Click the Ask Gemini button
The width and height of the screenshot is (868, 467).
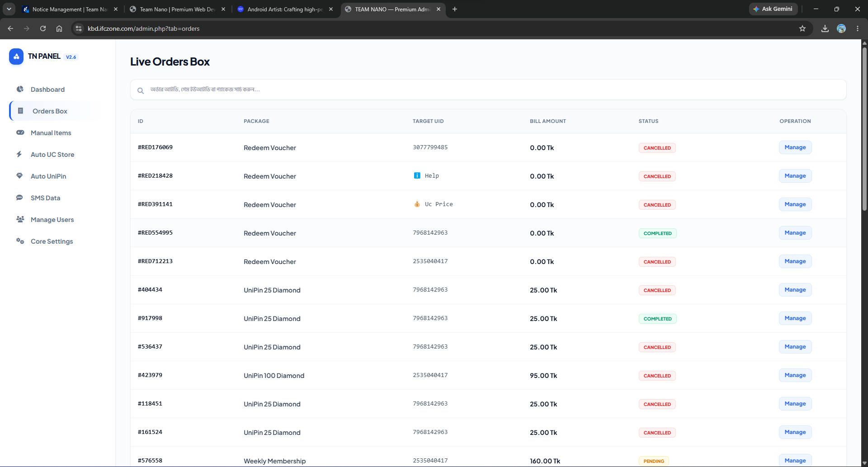click(773, 9)
